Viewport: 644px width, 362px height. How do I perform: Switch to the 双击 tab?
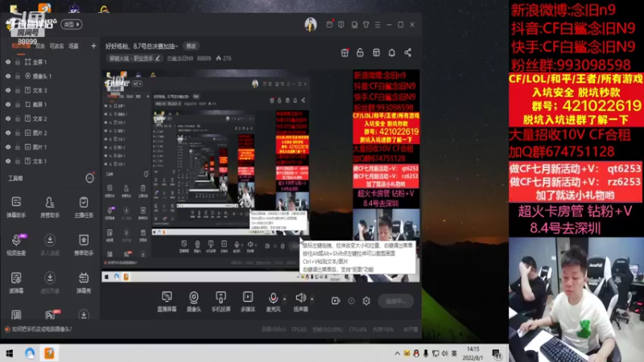tap(39, 46)
